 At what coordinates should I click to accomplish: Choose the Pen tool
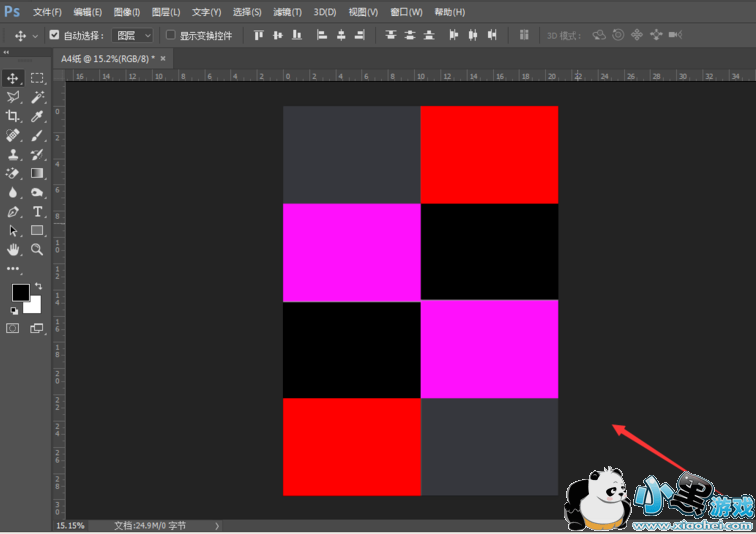pos(13,211)
